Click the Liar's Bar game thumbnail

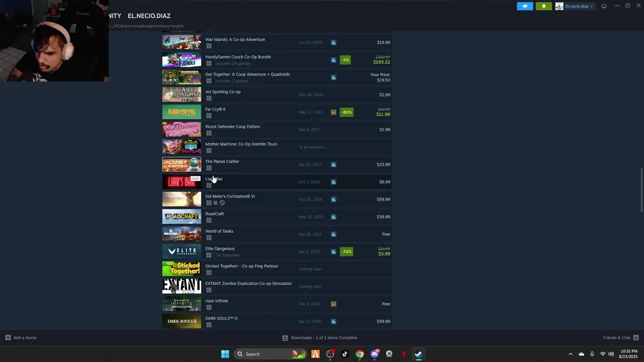click(182, 182)
